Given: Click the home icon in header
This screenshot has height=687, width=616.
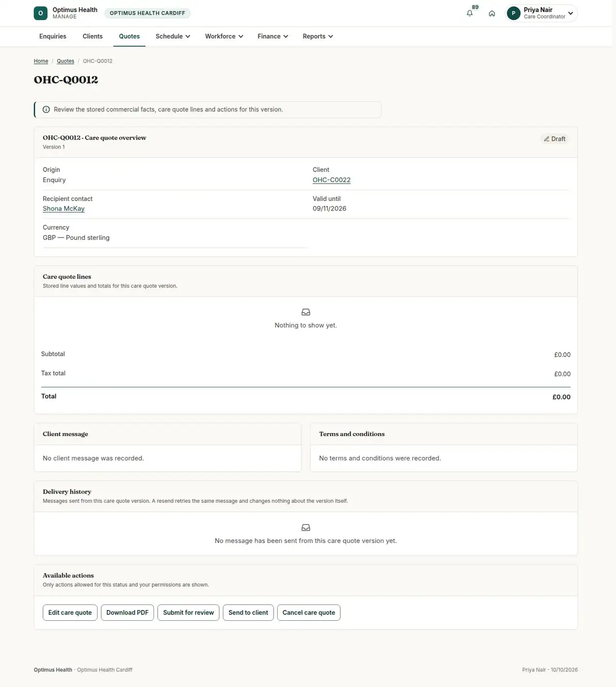Looking at the screenshot, I should click(x=492, y=13).
